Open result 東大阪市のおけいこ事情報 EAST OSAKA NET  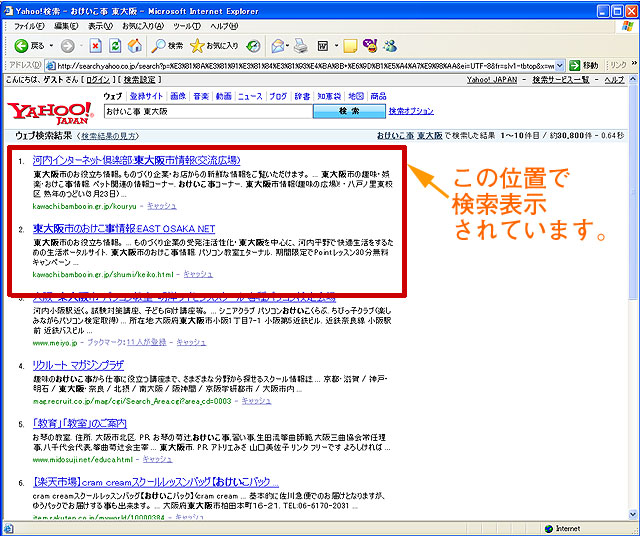point(124,229)
